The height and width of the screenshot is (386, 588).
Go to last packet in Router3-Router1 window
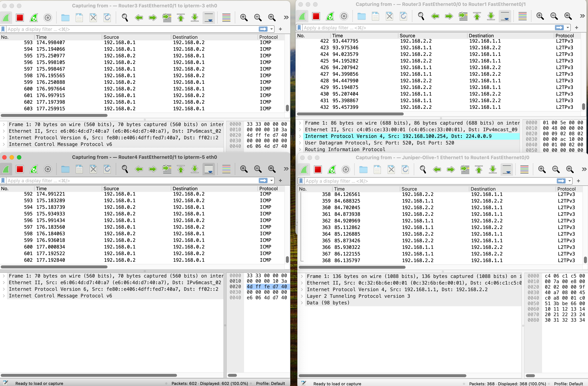pyautogui.click(x=491, y=16)
